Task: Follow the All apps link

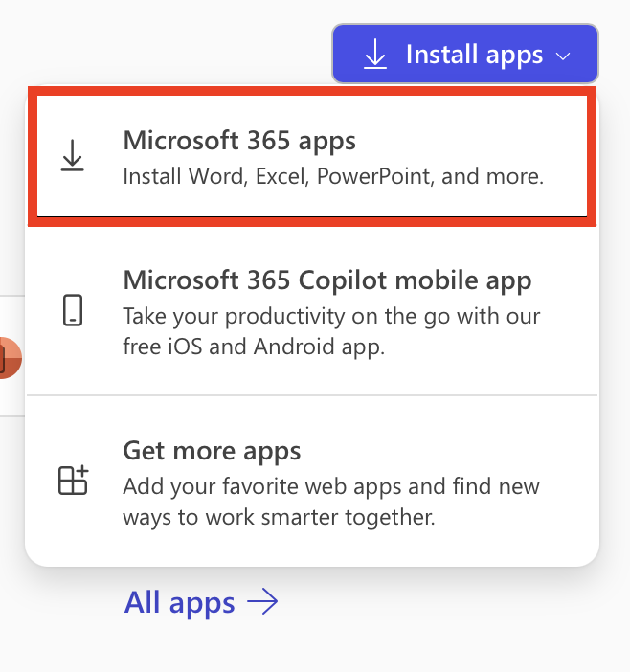Action: 180,602
